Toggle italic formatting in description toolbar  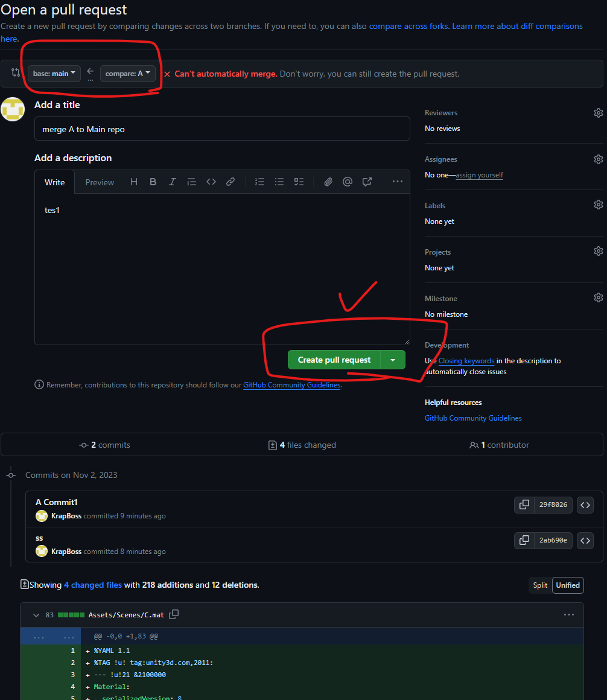(x=173, y=182)
